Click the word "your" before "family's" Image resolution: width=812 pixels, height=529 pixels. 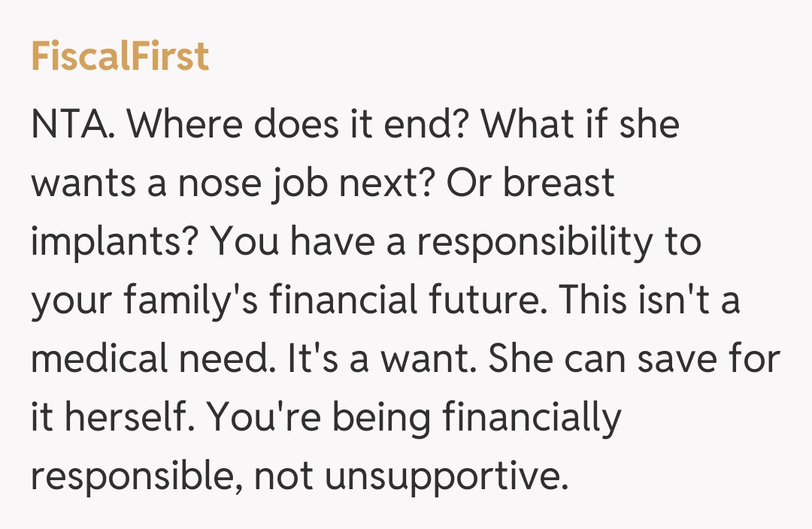(x=71, y=301)
